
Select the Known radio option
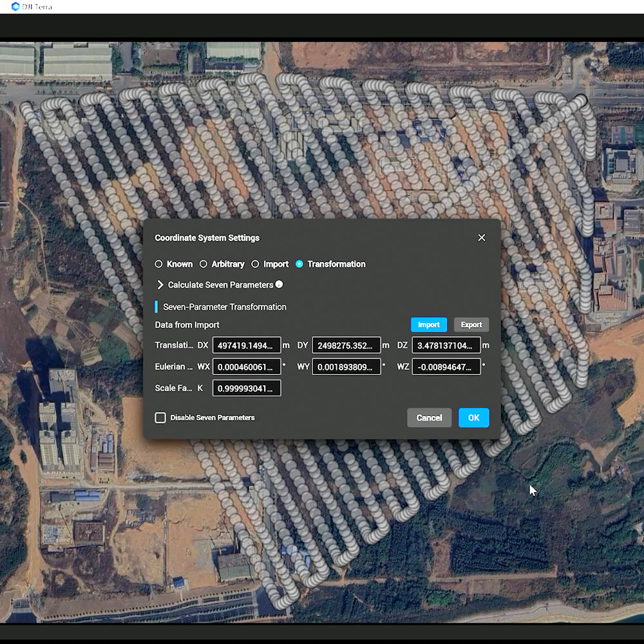(158, 264)
